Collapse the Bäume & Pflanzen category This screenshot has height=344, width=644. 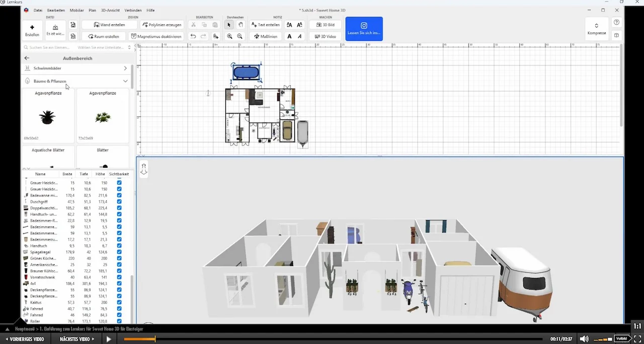click(125, 81)
